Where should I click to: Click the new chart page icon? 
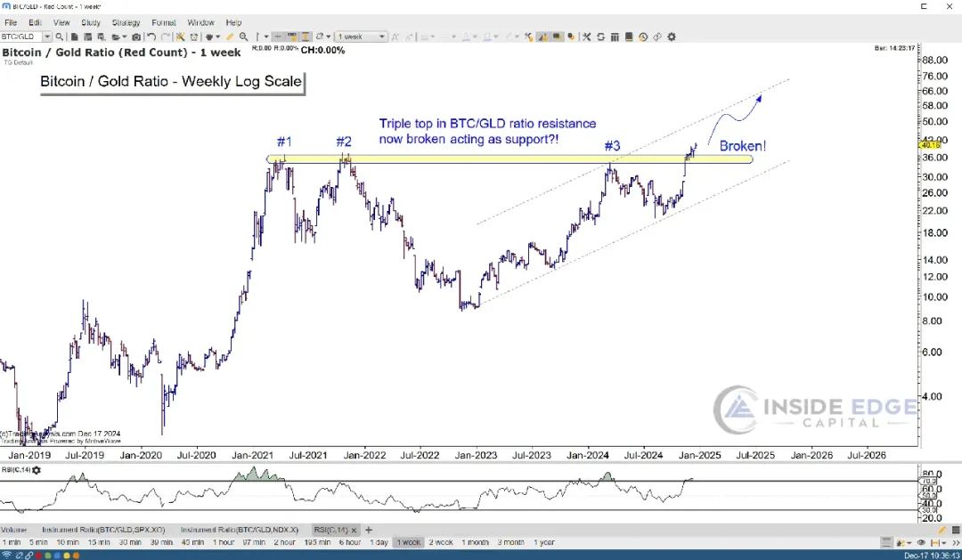pos(74,37)
